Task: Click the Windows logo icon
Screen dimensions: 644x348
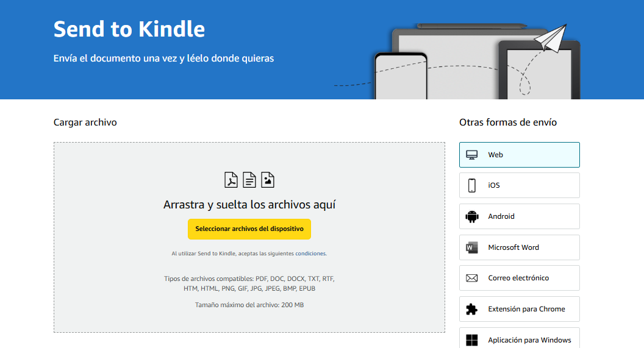Action: [472, 339]
